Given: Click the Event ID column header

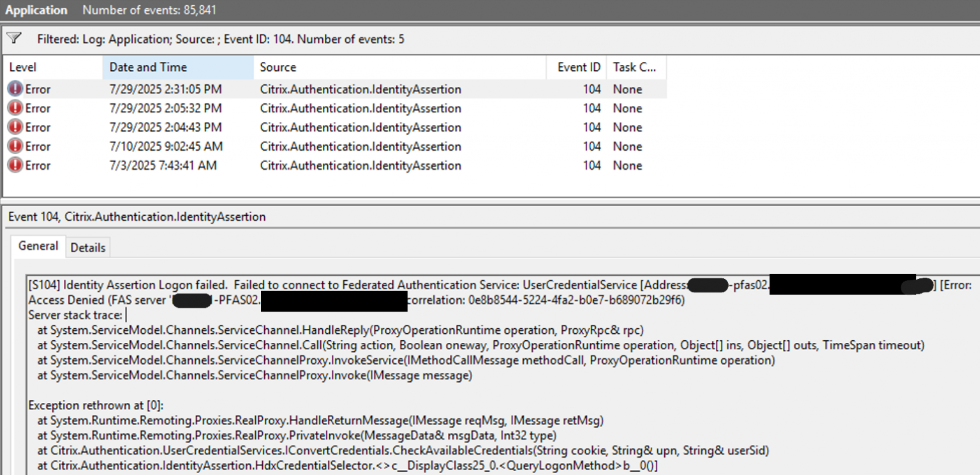Looking at the screenshot, I should [x=576, y=67].
